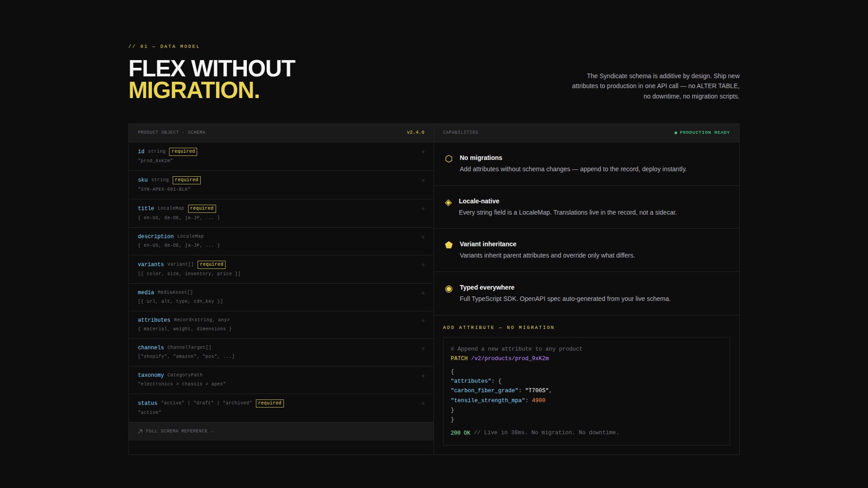
Task: Click the pentagon icon beside Variant inheritance
Action: tap(448, 245)
